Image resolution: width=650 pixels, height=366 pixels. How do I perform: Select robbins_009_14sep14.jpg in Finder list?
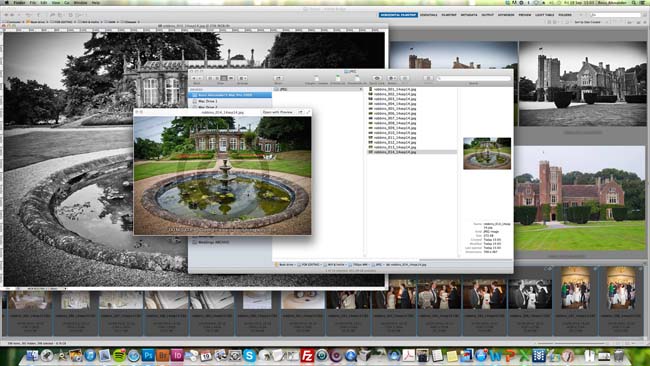pyautogui.click(x=395, y=128)
